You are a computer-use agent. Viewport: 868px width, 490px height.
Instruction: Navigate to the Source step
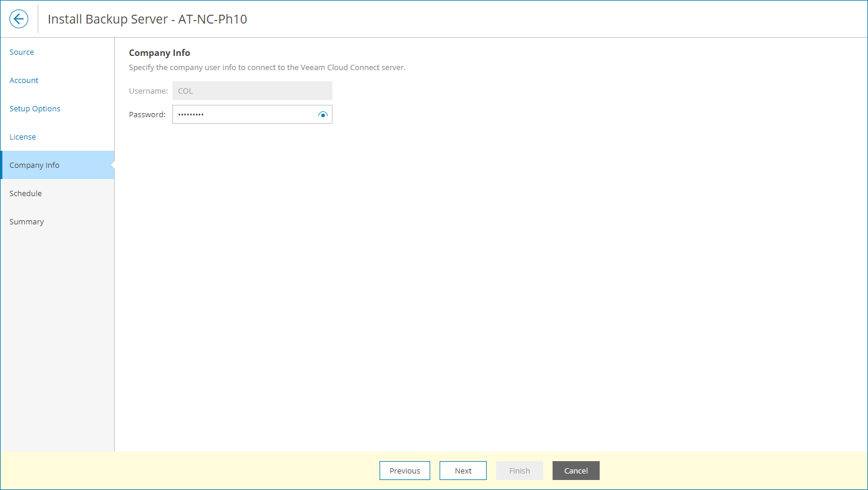click(x=21, y=52)
